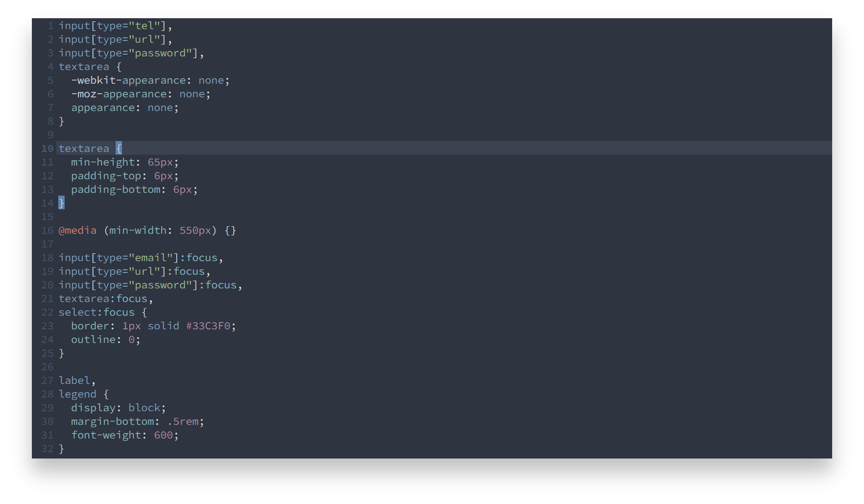864x504 pixels.
Task: Click the closing brace on line 8
Action: tap(61, 121)
